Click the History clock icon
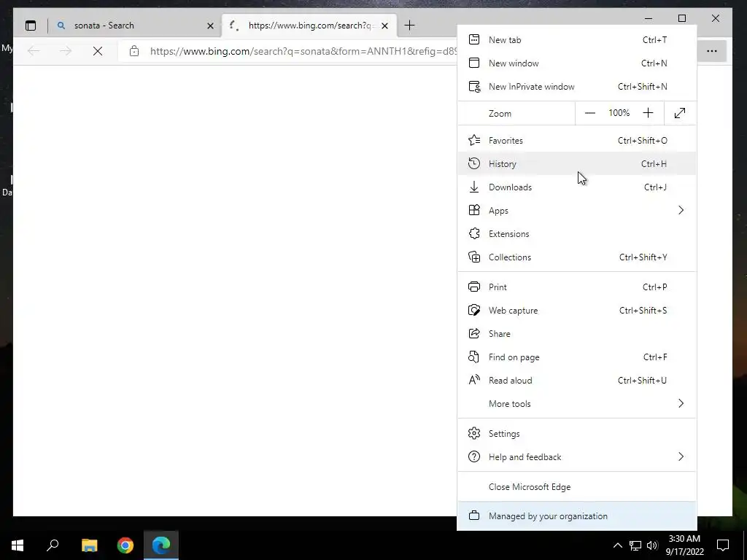Image resolution: width=747 pixels, height=560 pixels. pos(474,163)
